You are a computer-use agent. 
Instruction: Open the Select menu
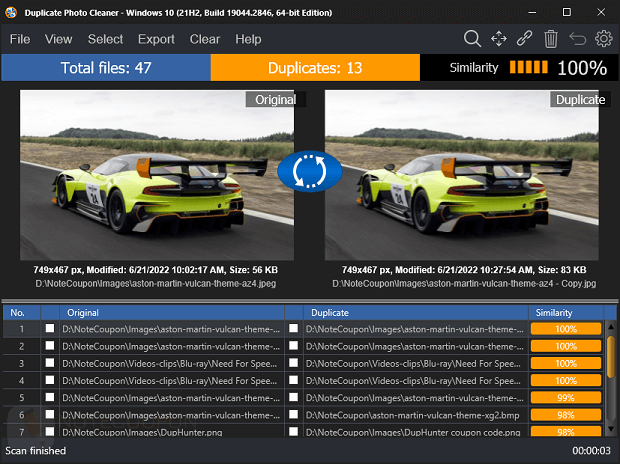[x=105, y=39]
